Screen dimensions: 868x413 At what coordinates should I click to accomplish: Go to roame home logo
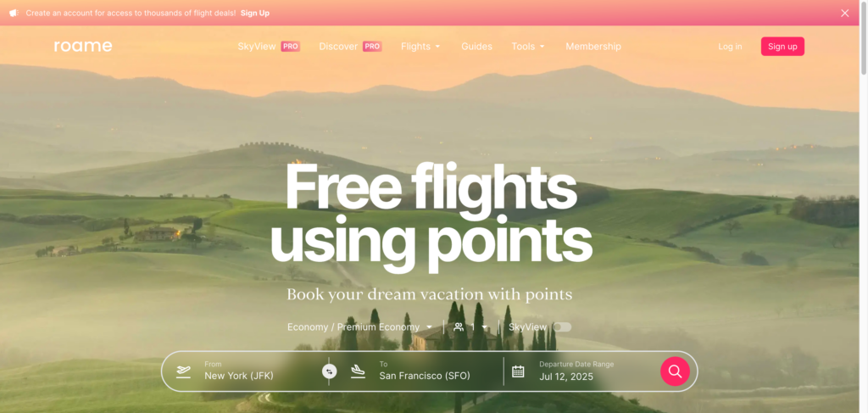[83, 47]
